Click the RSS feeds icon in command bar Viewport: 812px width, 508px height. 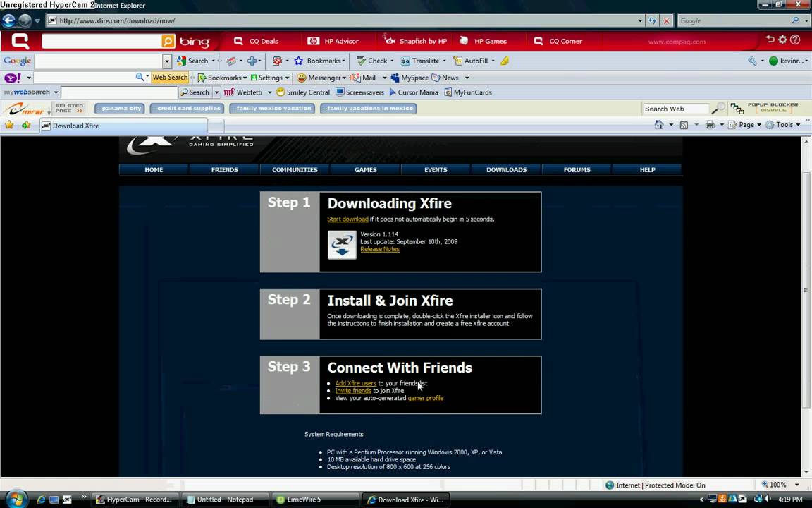click(x=684, y=125)
